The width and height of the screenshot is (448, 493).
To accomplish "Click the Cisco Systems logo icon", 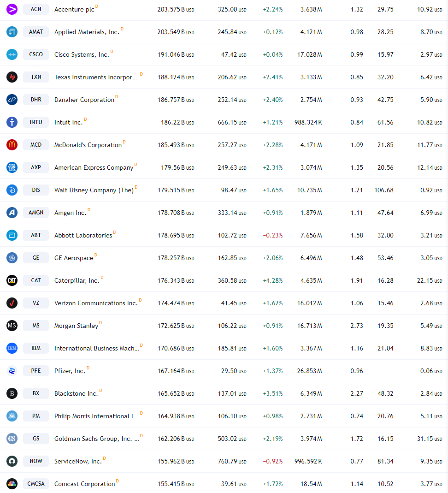I will tap(12, 54).
